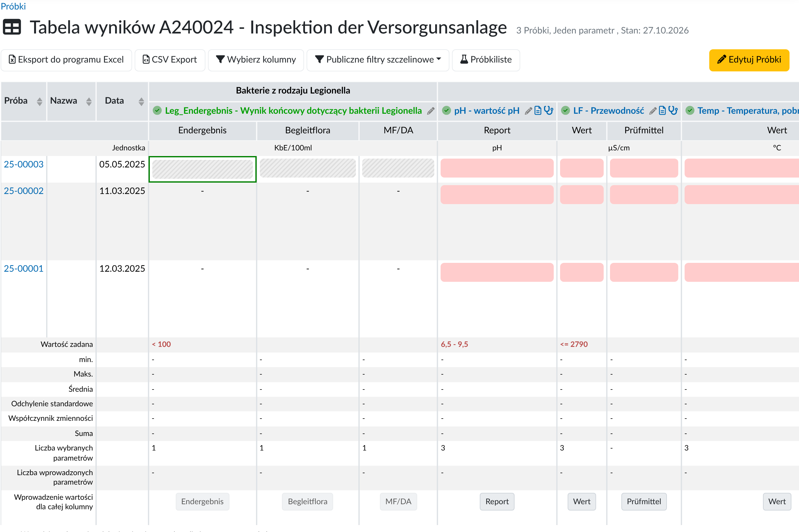Click green check icon beside LF - Przewodność
The width and height of the screenshot is (799, 532).
click(565, 111)
